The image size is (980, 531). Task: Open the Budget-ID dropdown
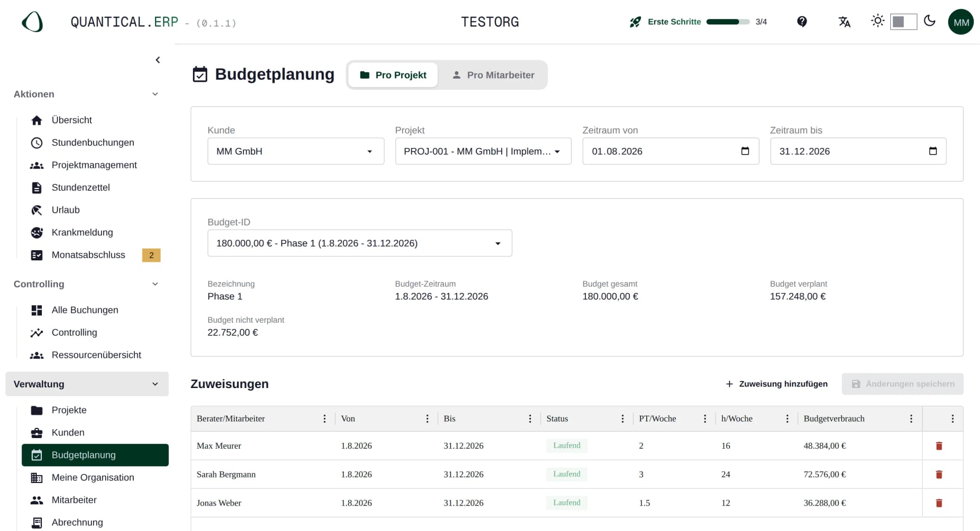(359, 243)
